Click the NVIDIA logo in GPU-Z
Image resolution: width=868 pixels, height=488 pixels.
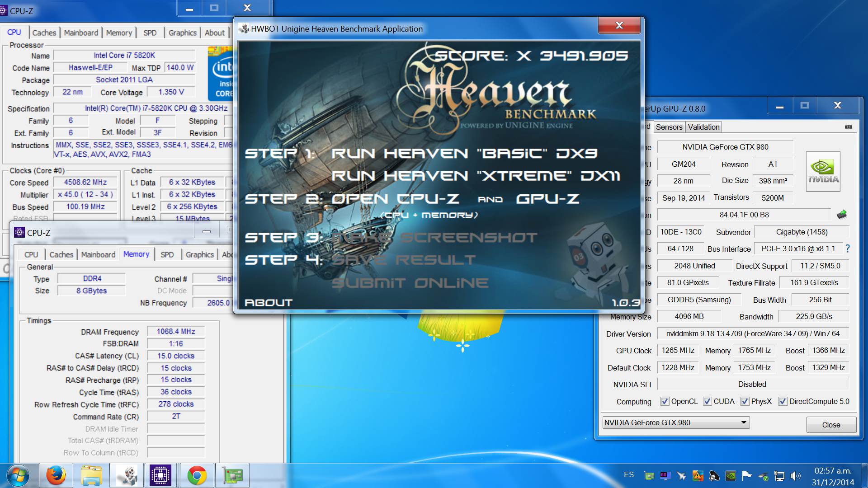pos(823,171)
